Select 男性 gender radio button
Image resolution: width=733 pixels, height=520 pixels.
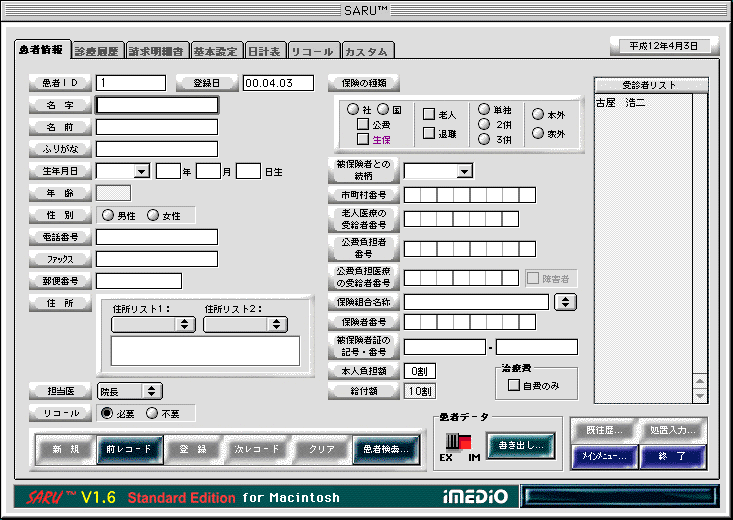pos(108,215)
